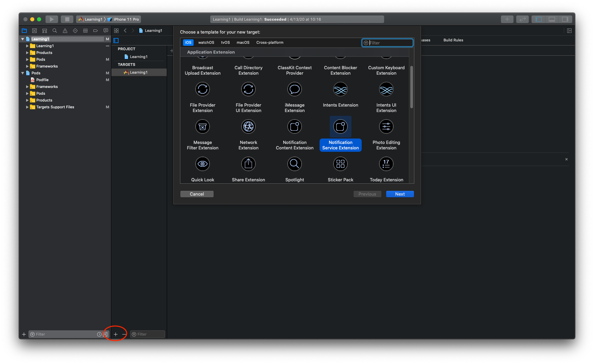Viewport: 594px width, 364px height.
Task: Toggle the navigator panel visibility
Action: click(539, 19)
